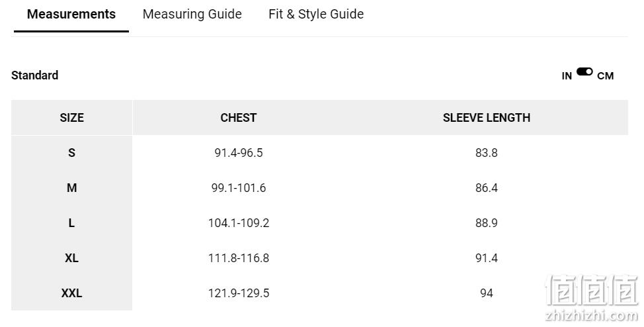Toggle the IN/CM unit switch

(x=584, y=72)
